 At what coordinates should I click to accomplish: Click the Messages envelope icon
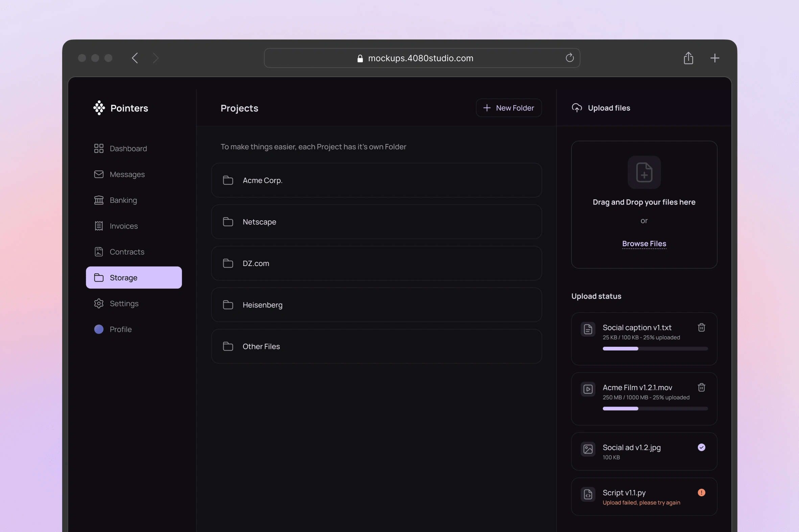(99, 174)
